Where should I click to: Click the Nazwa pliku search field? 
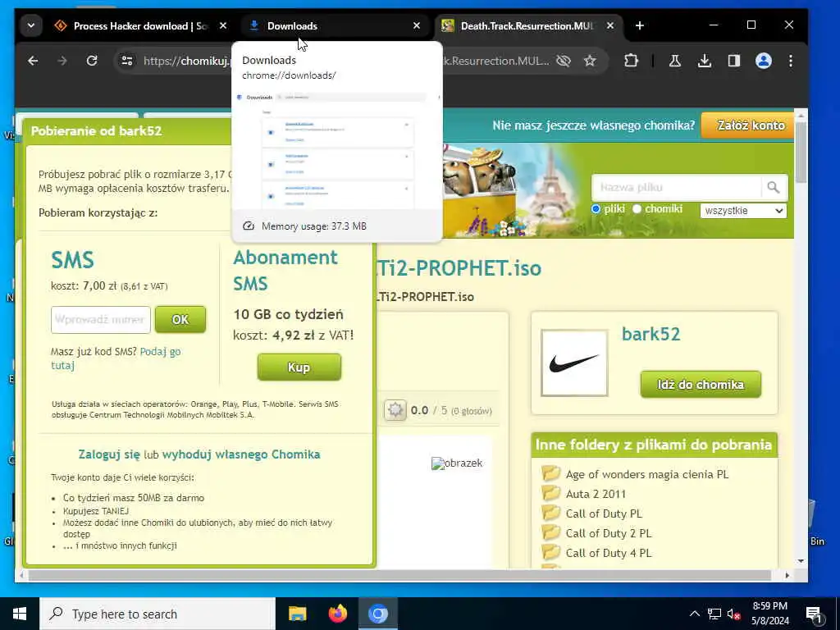(x=676, y=188)
